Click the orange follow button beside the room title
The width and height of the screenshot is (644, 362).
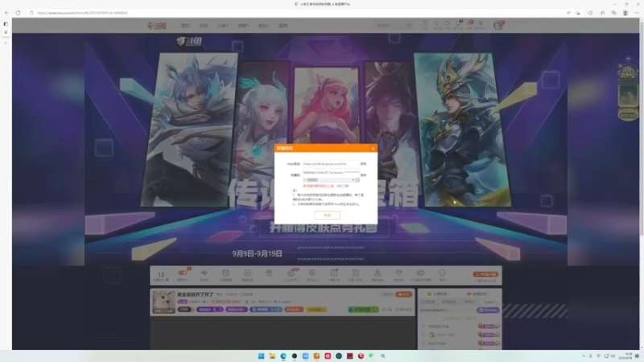click(404, 294)
